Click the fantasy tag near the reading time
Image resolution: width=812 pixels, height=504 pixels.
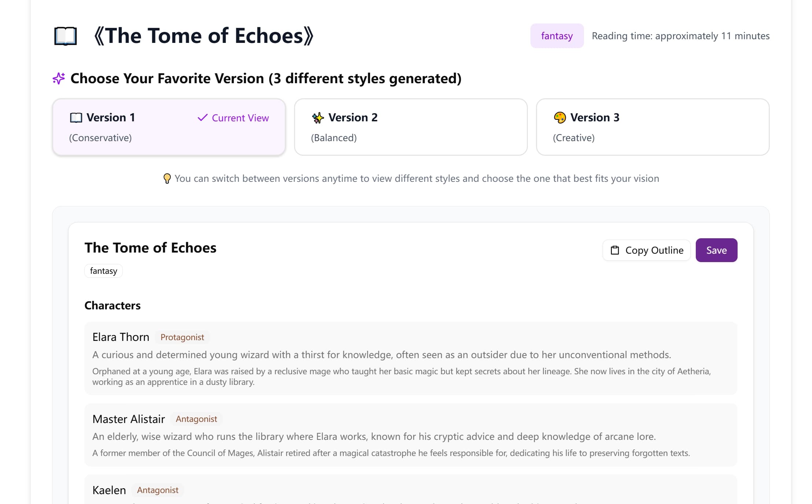pyautogui.click(x=556, y=36)
